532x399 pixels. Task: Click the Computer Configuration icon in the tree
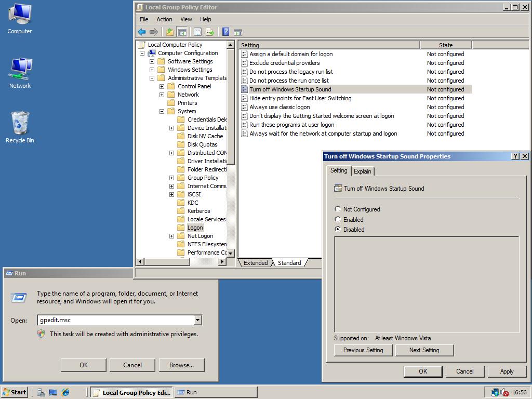152,53
